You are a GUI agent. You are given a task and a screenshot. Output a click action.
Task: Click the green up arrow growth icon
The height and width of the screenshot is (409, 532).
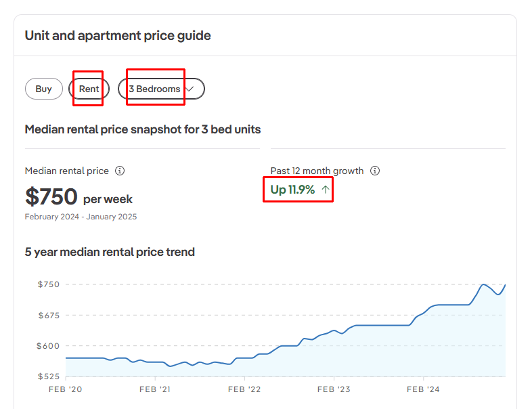pos(326,190)
